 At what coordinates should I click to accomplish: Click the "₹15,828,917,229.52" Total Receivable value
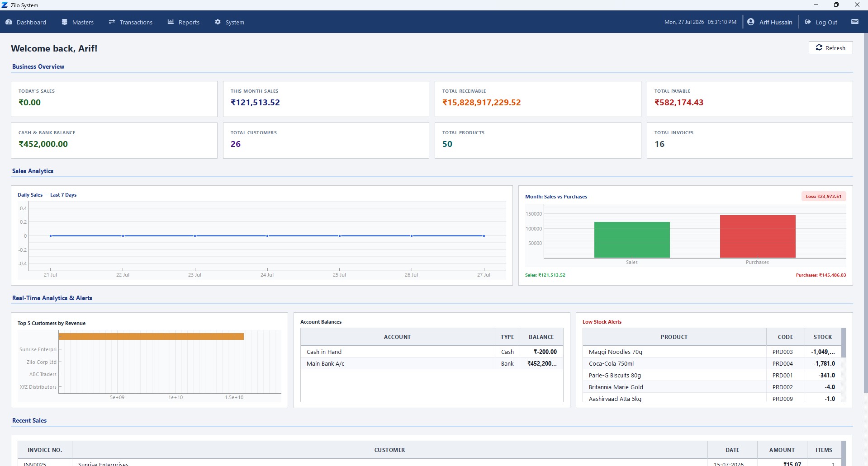click(x=482, y=103)
